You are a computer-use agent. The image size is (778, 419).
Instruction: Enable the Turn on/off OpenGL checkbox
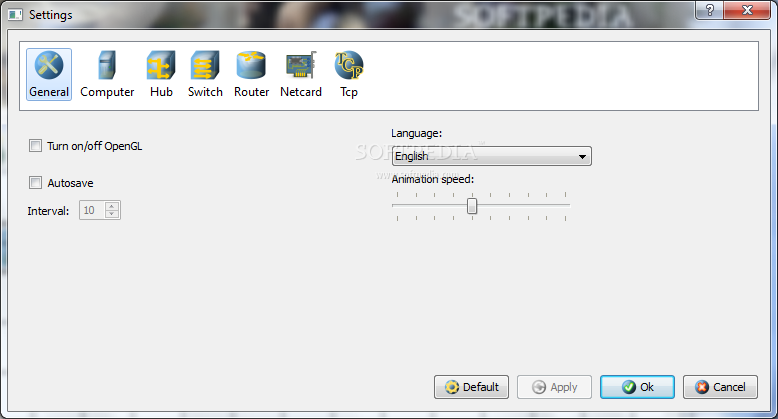(x=35, y=145)
